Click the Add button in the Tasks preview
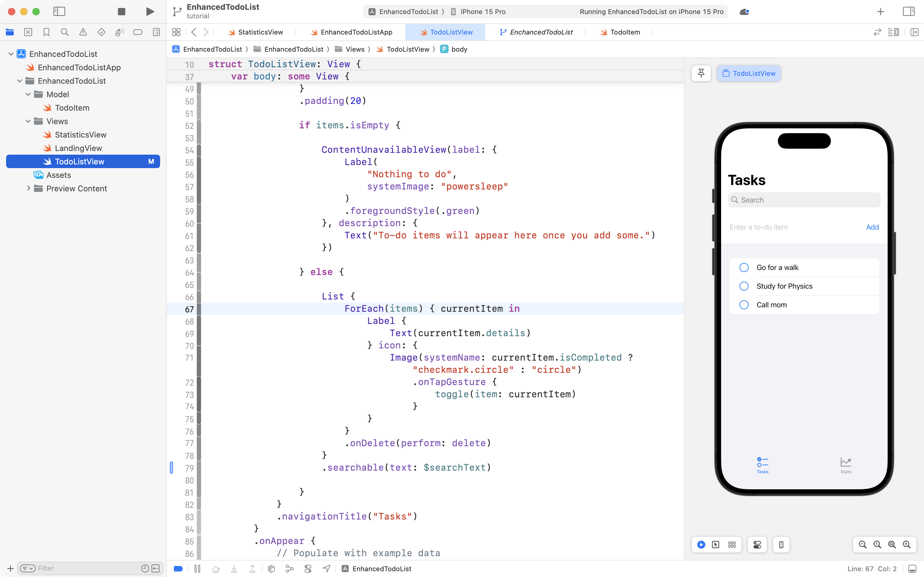This screenshot has width=924, height=577. (x=872, y=227)
